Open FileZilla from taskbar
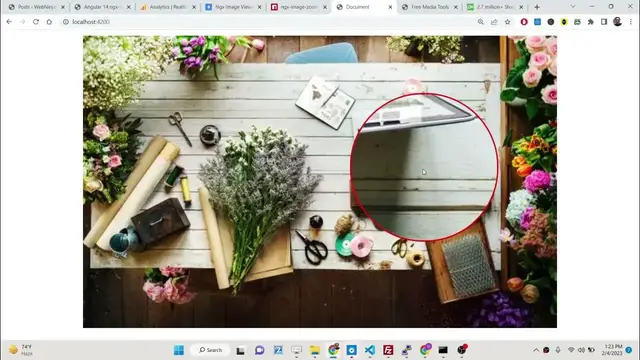Image resolution: width=640 pixels, height=360 pixels. 388,350
